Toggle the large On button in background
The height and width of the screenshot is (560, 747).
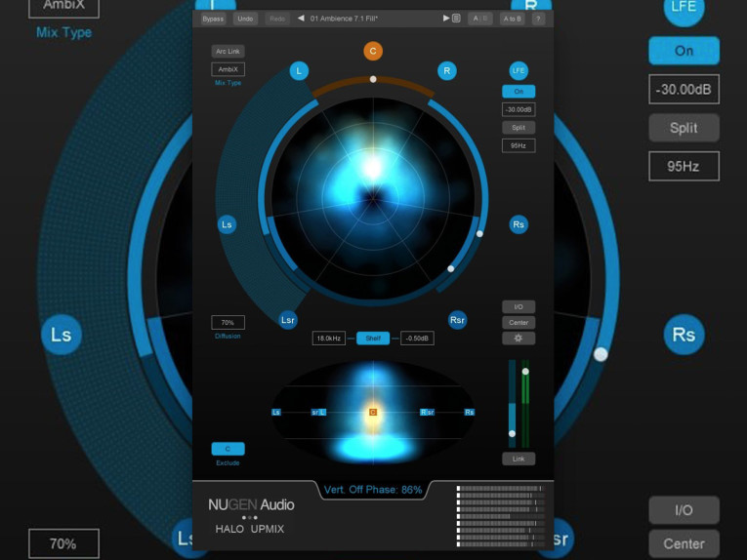pos(684,51)
